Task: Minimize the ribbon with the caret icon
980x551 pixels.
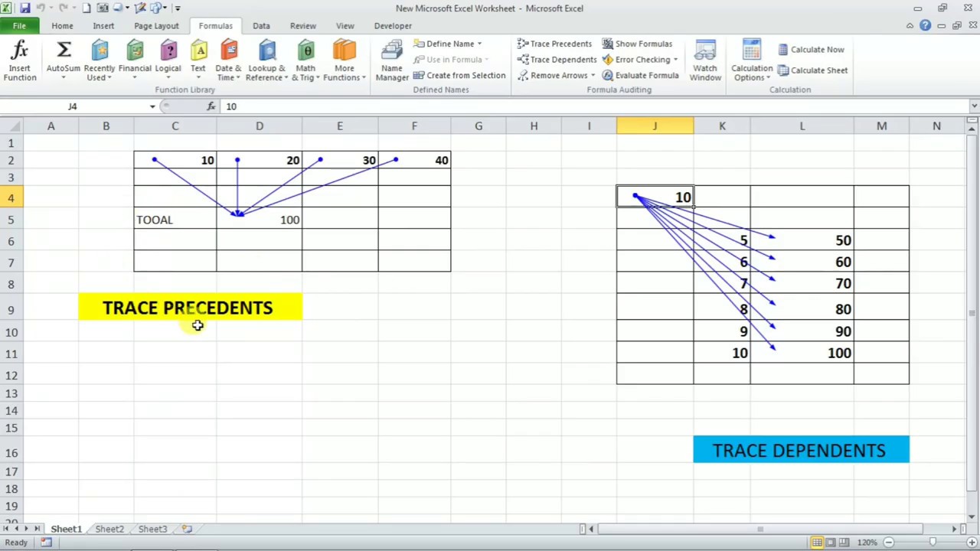Action: pyautogui.click(x=910, y=25)
